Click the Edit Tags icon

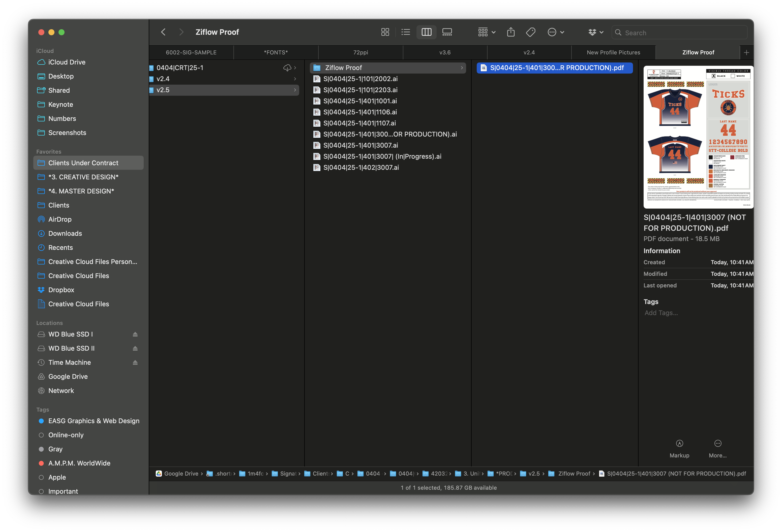pyautogui.click(x=531, y=32)
